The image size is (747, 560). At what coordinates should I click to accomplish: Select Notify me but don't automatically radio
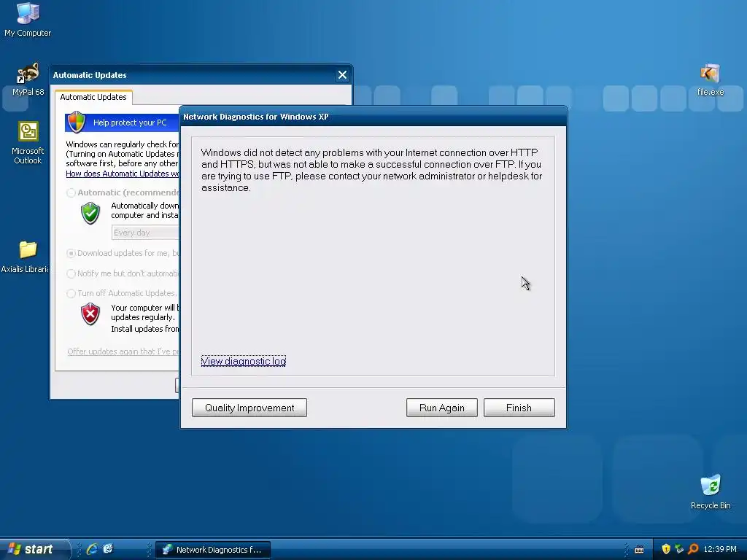71,274
